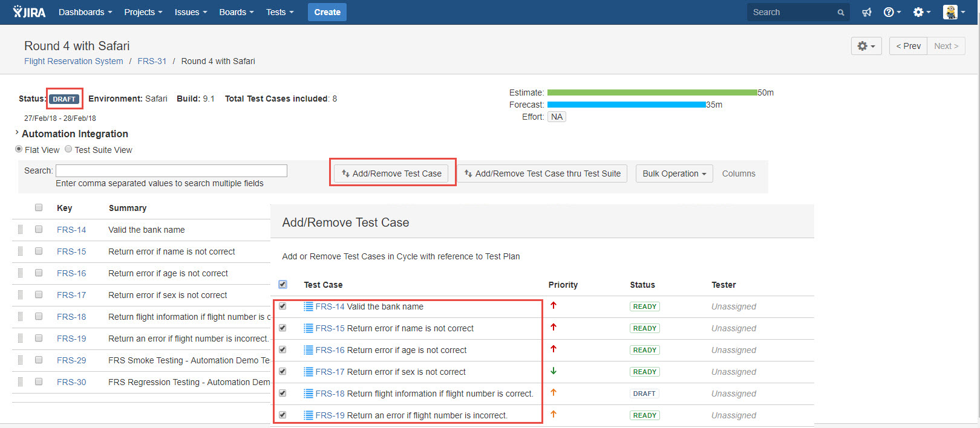Focus the test case Search input box
This screenshot has width=980, height=428.
(x=171, y=170)
